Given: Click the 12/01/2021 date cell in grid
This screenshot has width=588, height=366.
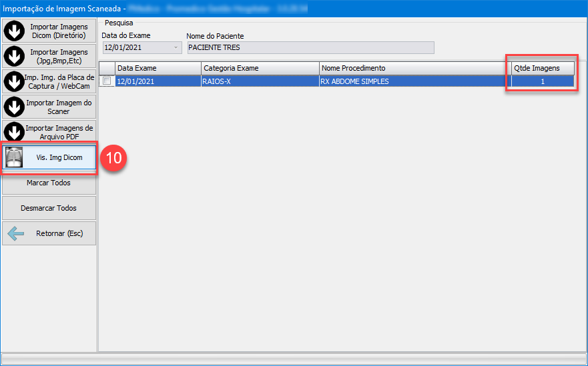Looking at the screenshot, I should (x=158, y=81).
